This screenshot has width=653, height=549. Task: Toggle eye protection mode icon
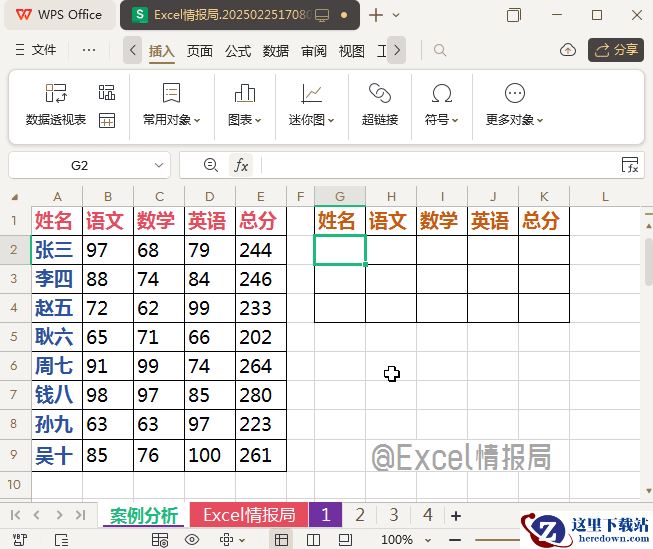coord(192,540)
